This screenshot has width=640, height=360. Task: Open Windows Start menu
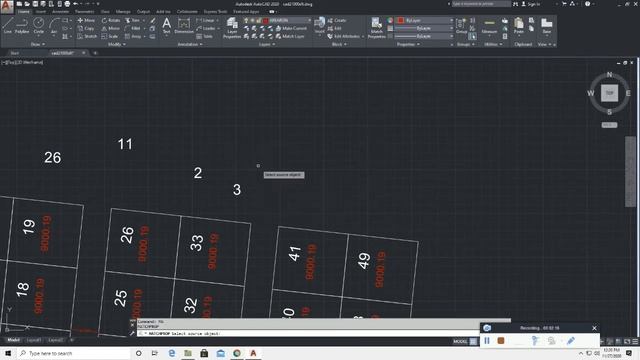[x=8, y=353]
